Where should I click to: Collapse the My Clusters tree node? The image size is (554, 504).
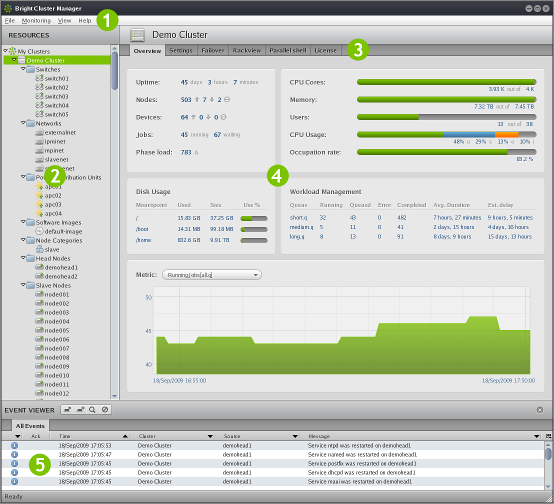coord(6,51)
